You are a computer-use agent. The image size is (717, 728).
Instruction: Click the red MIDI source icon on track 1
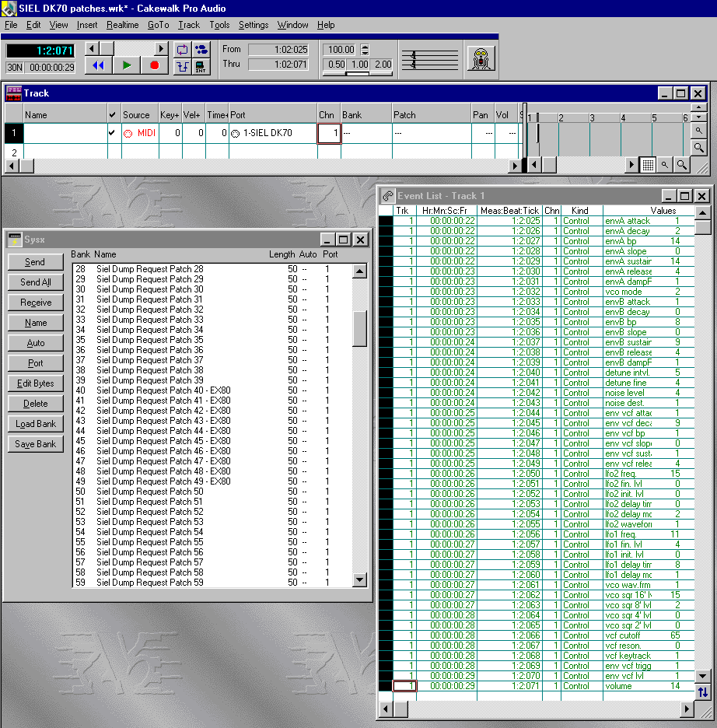(128, 134)
